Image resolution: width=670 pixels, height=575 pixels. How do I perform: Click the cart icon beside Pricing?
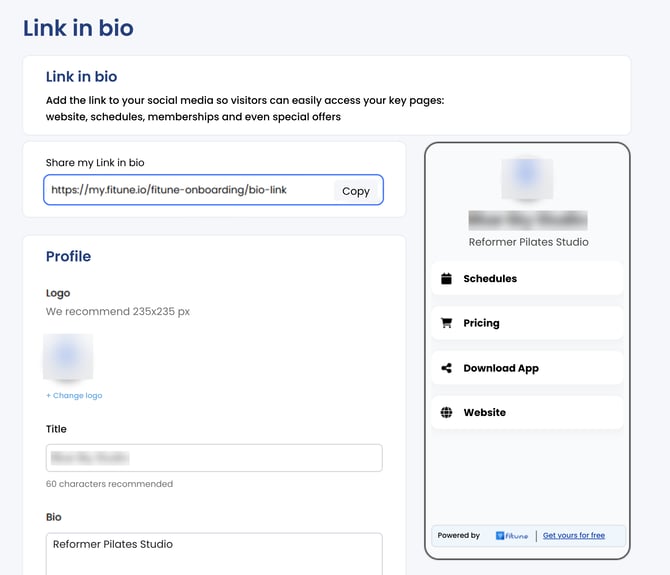pos(446,323)
